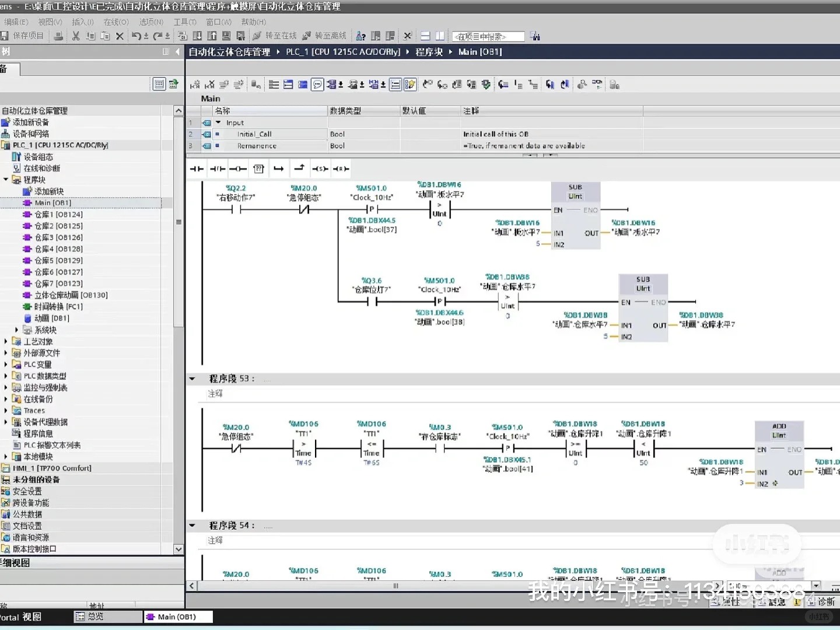Open the View (视图) menu

(50, 22)
